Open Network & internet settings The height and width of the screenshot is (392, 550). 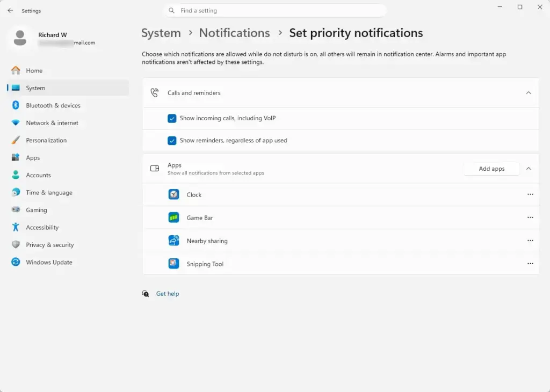(68, 123)
